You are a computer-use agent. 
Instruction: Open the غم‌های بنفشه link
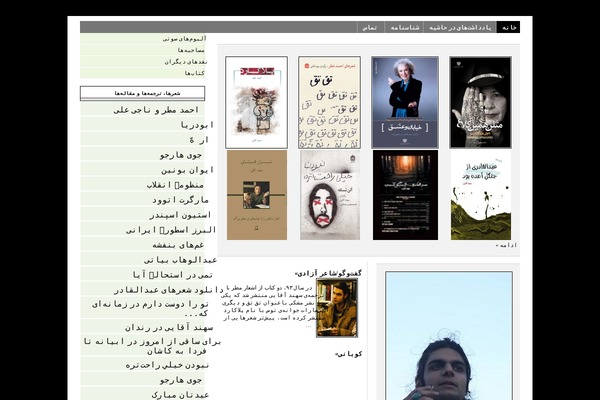(x=178, y=245)
